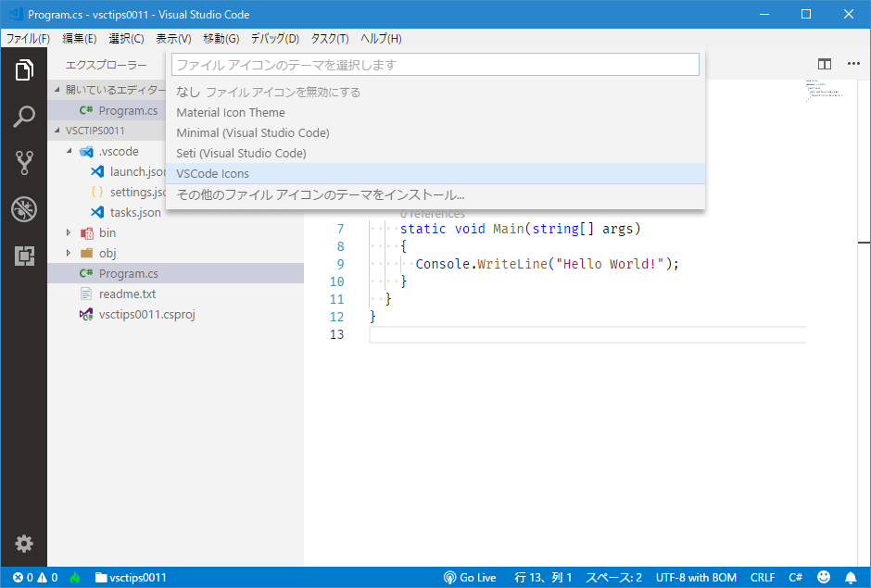Open the ファイル menu

[28, 38]
